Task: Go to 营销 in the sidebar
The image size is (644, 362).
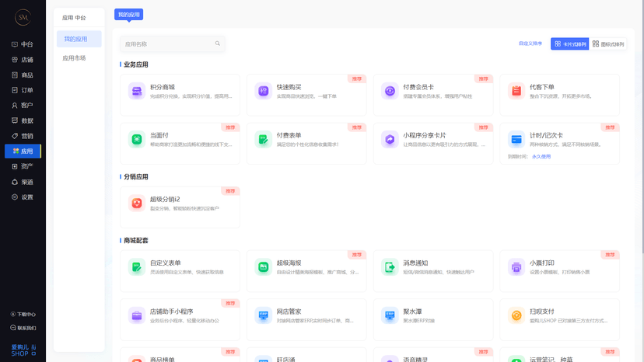Action: click(x=23, y=136)
